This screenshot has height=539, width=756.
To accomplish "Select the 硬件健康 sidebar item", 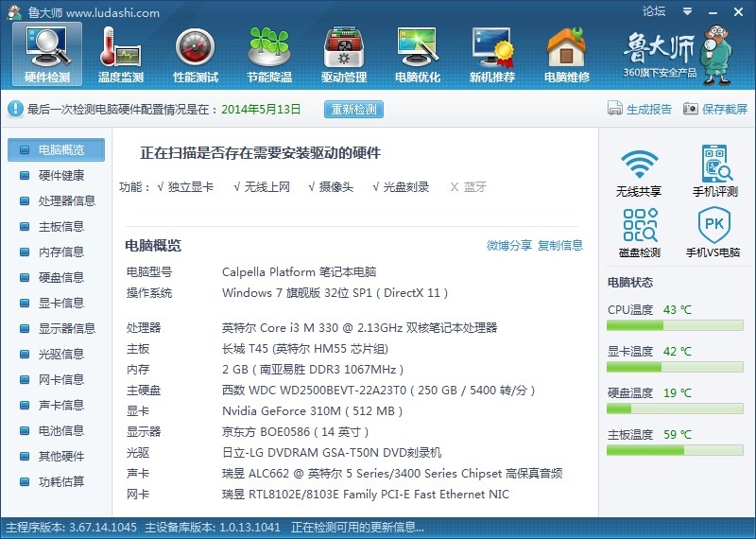I will pyautogui.click(x=56, y=175).
